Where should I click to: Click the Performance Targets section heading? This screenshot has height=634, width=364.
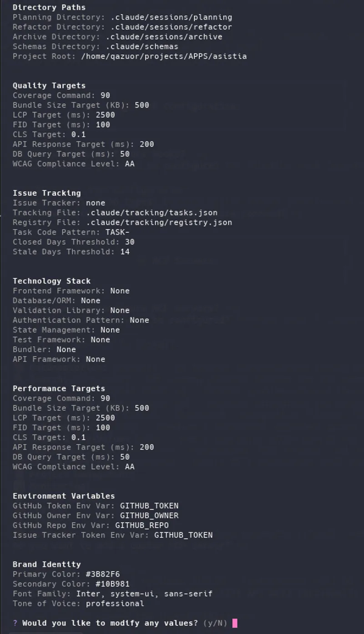click(x=59, y=389)
